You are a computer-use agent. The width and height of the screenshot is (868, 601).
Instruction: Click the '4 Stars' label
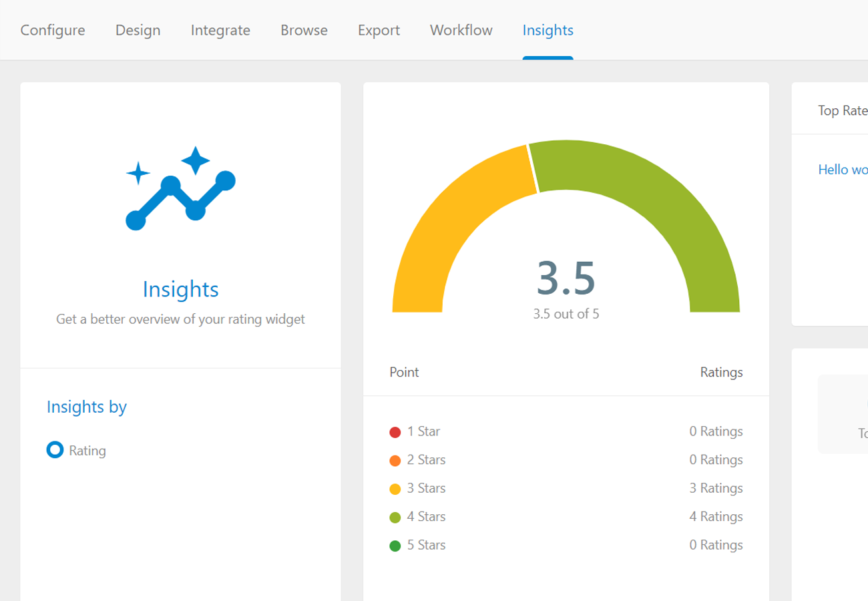coord(427,517)
